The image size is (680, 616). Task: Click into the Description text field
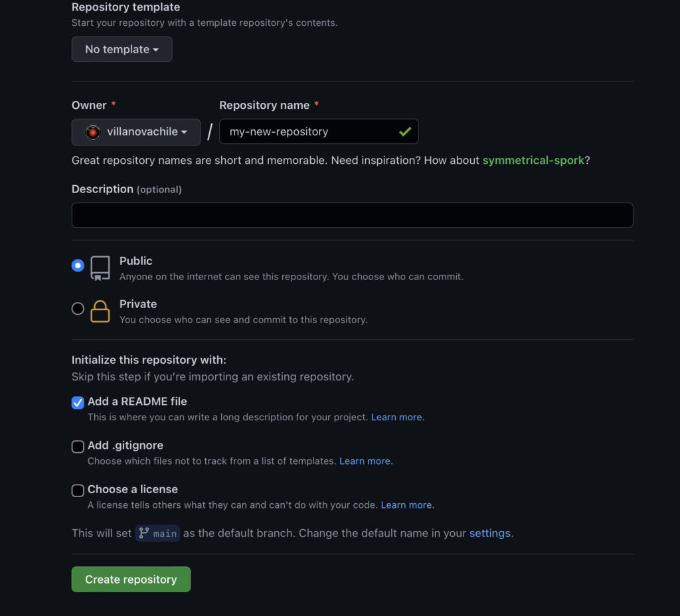(352, 215)
